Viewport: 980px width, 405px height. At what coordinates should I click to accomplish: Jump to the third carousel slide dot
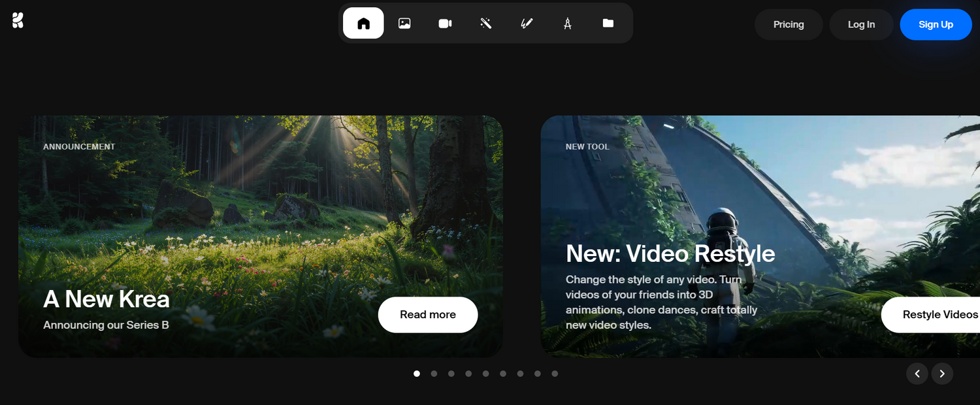point(451,374)
